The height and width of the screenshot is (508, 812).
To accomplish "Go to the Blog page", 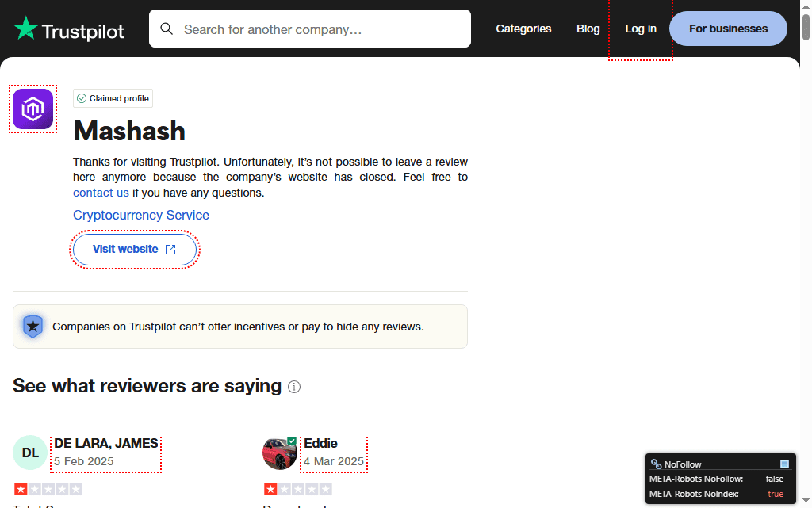I will [588, 29].
